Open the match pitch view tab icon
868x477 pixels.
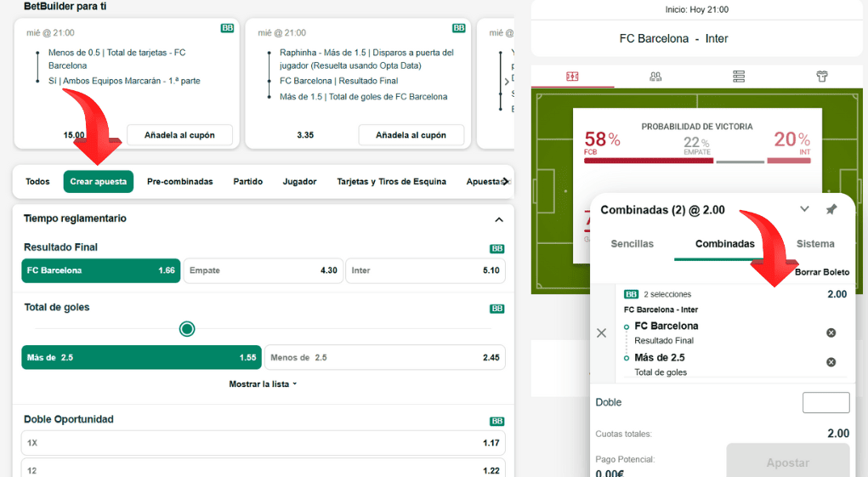click(572, 77)
